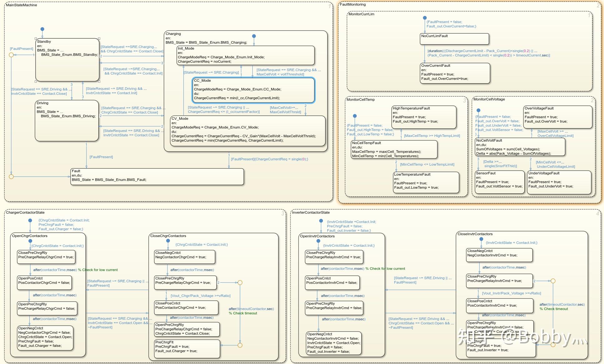Click the NoCurrLimFault state
This screenshot has width=604, height=364.
point(454,39)
